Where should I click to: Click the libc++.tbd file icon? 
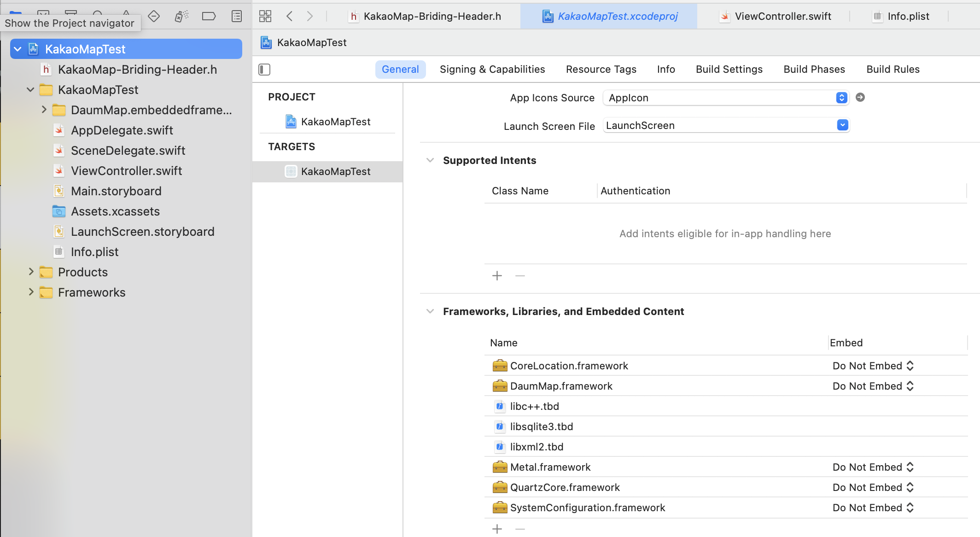coord(500,406)
